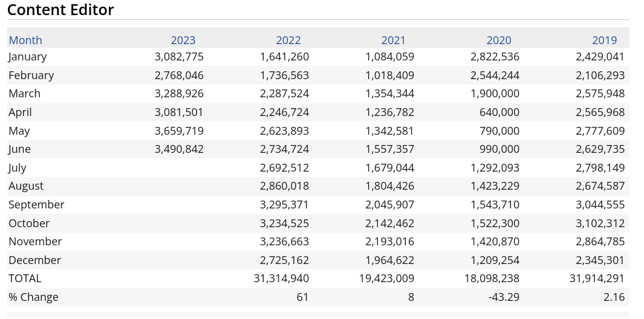644x319 pixels.
Task: Select the % Change row label
Action: [33, 297]
